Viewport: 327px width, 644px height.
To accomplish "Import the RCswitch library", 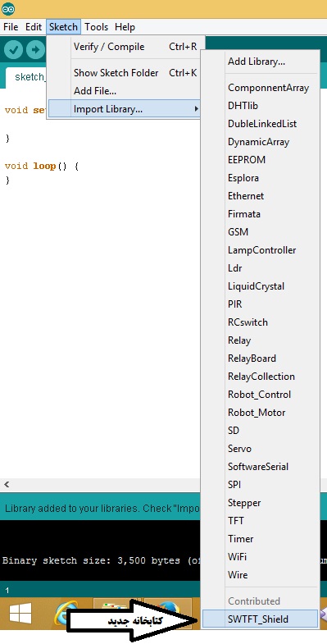I will point(260,323).
